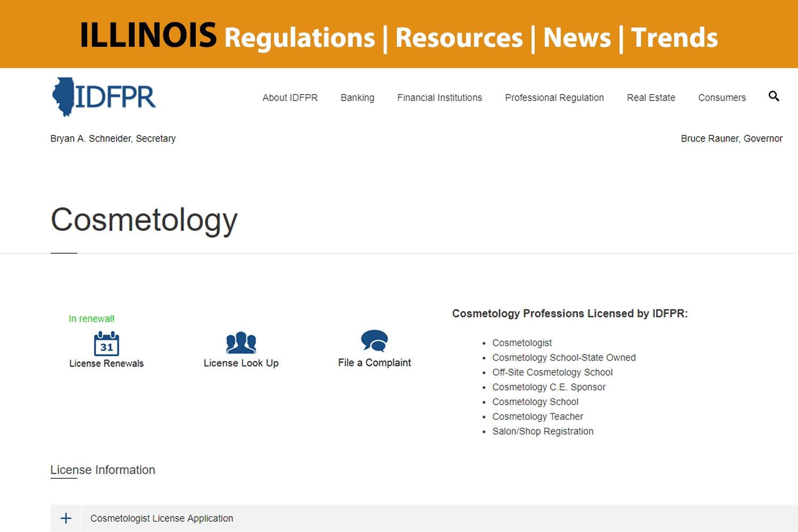The width and height of the screenshot is (798, 532).
Task: Open the Banking menu
Action: 358,98
